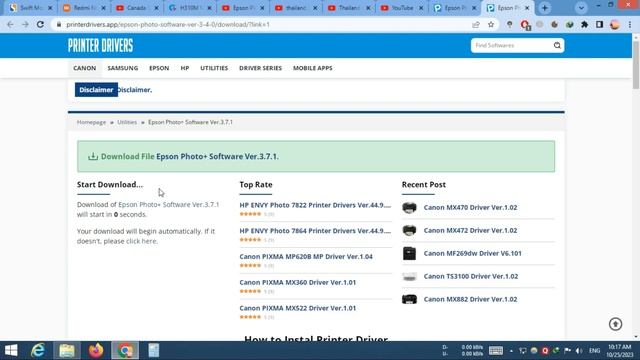Open HP ENVY Photo 7822 Printer Drivers link
The height and width of the screenshot is (360, 640).
(315, 205)
